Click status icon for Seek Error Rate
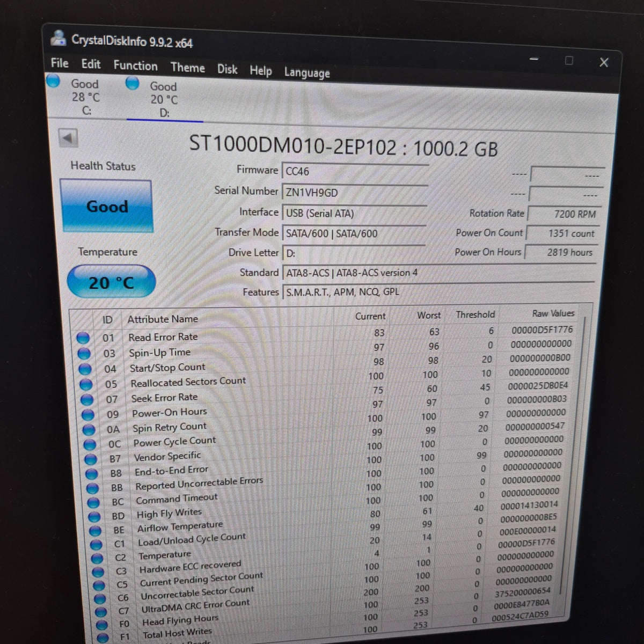Viewport: 644px width, 644px height. click(87, 400)
